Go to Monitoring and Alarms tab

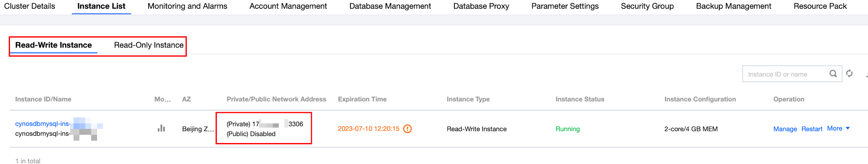pos(187,6)
